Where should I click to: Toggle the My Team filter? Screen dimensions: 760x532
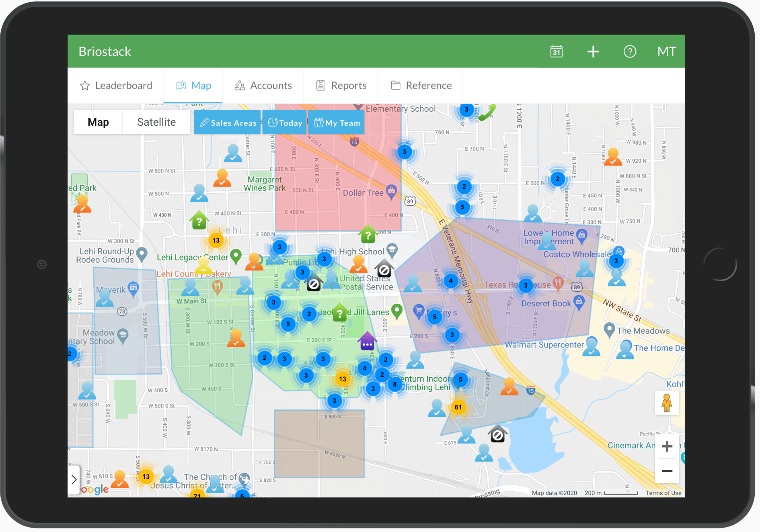point(337,123)
